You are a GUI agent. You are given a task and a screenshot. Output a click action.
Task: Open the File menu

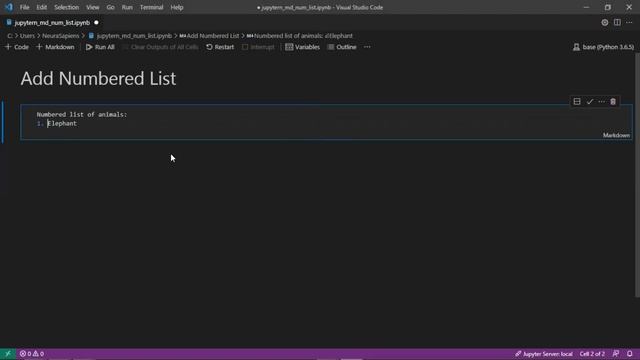[24, 7]
